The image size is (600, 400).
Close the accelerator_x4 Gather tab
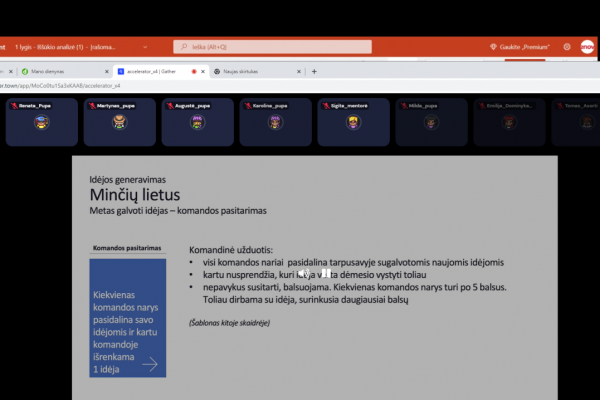pyautogui.click(x=203, y=72)
